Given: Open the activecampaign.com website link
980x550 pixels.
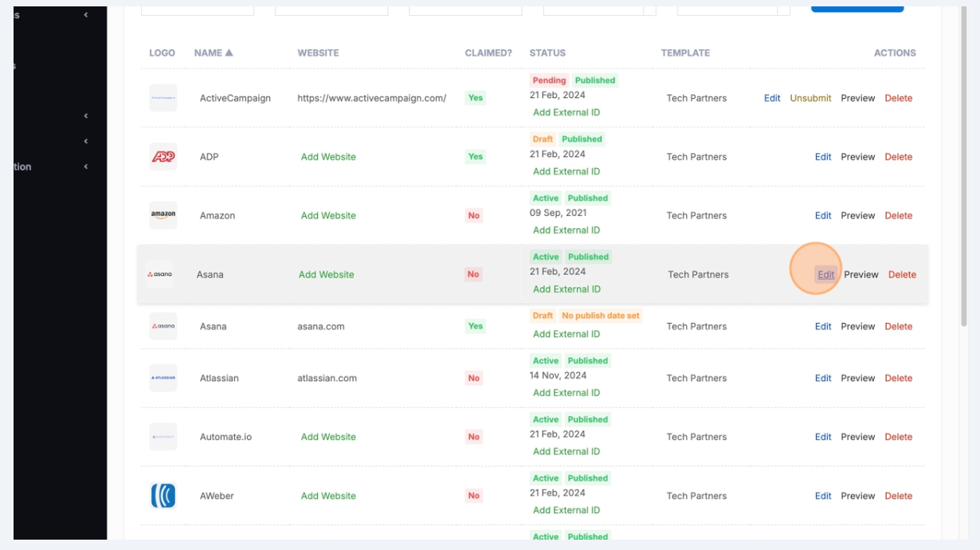Looking at the screenshot, I should [372, 98].
